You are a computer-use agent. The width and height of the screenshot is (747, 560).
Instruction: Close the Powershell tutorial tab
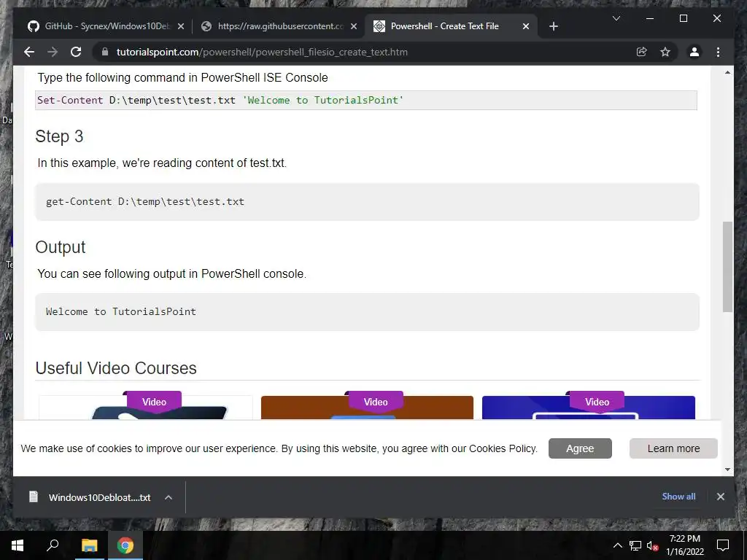[526, 27]
